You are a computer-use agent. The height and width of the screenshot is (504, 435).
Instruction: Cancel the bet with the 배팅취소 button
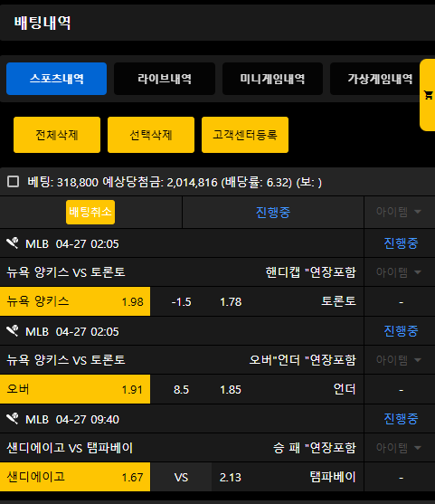90,212
